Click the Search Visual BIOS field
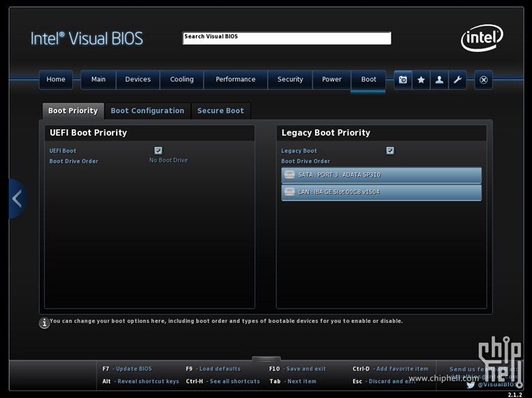532x398 pixels. 286,38
